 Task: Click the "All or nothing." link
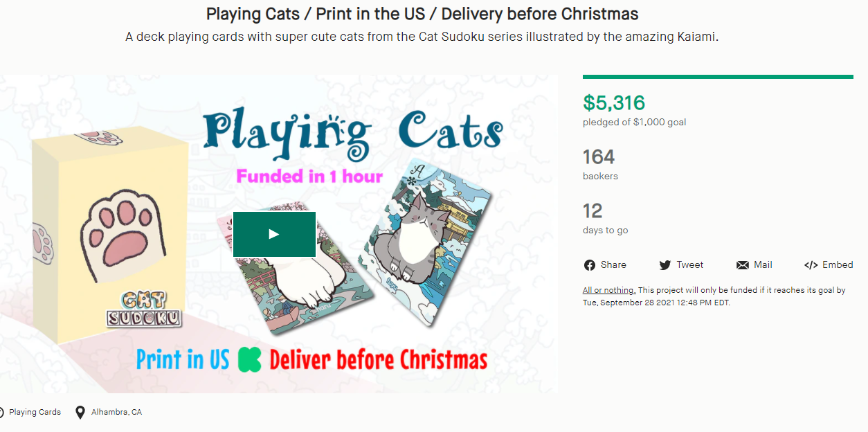point(609,291)
